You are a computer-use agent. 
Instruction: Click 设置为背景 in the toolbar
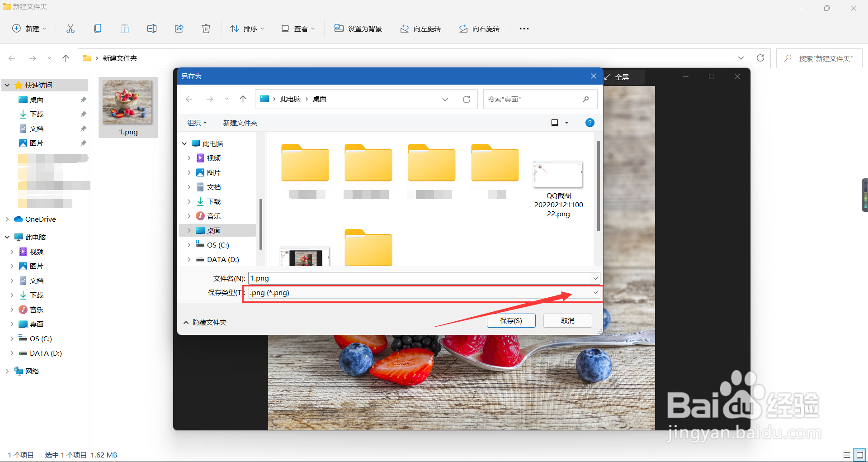(359, 29)
